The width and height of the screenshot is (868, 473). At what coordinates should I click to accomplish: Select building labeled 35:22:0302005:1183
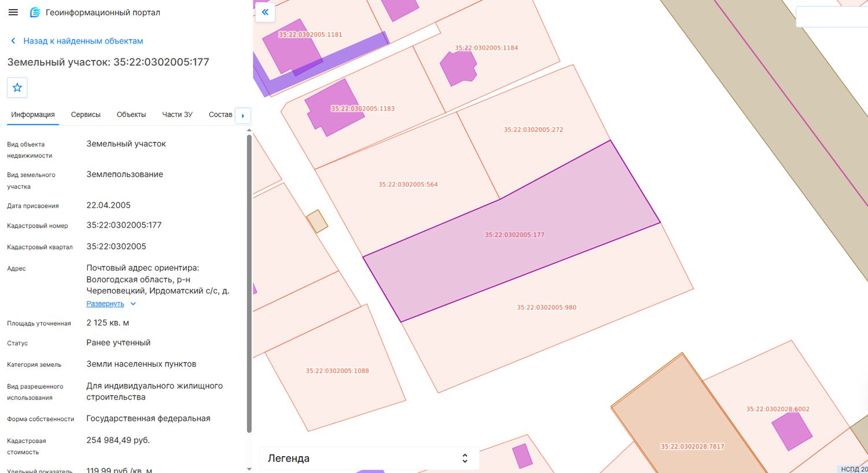pos(334,108)
